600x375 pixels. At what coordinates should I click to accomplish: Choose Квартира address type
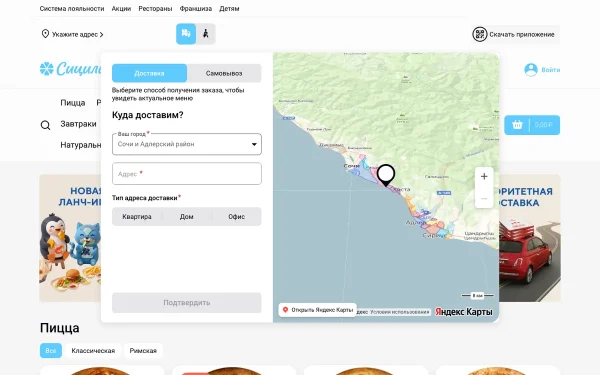point(137,217)
